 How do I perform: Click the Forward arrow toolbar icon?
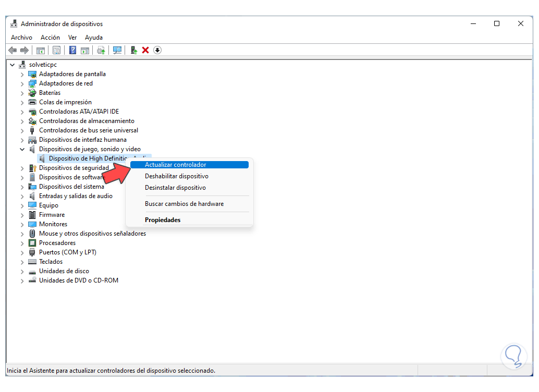[24, 51]
